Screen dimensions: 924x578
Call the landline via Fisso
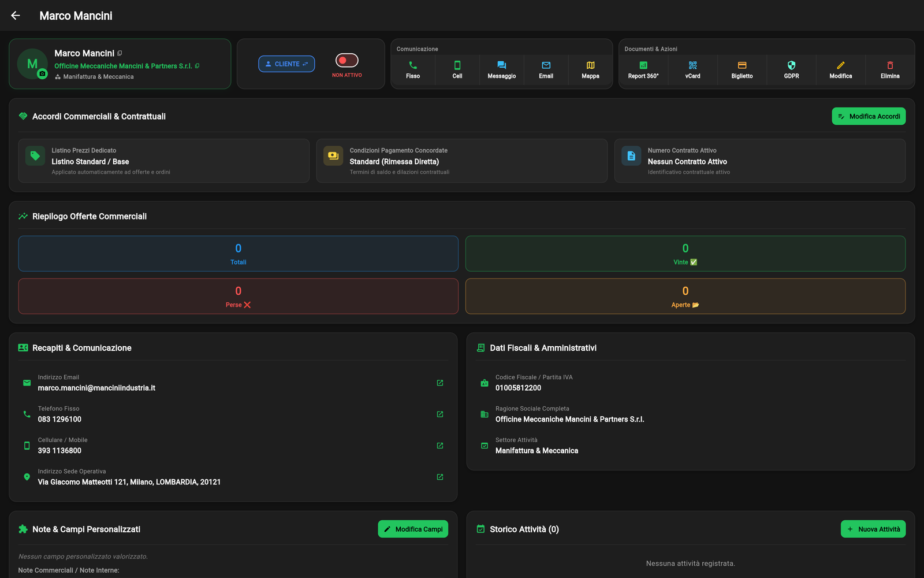[x=413, y=70]
